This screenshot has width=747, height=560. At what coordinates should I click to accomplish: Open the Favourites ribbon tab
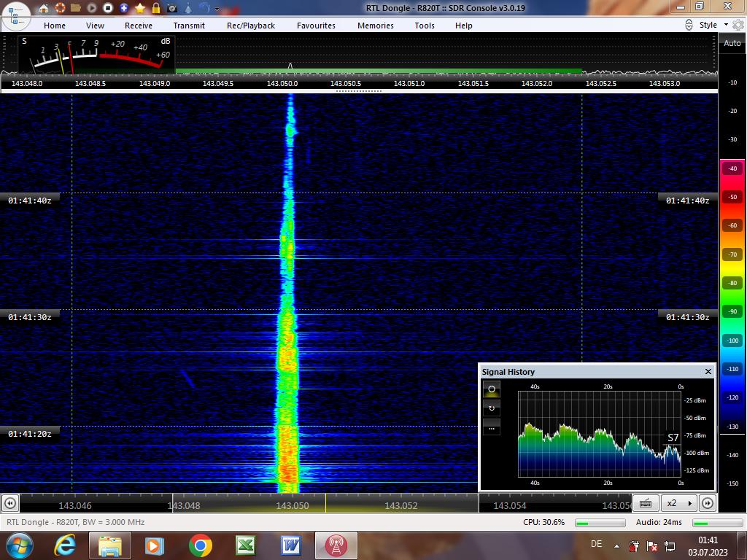(x=317, y=26)
